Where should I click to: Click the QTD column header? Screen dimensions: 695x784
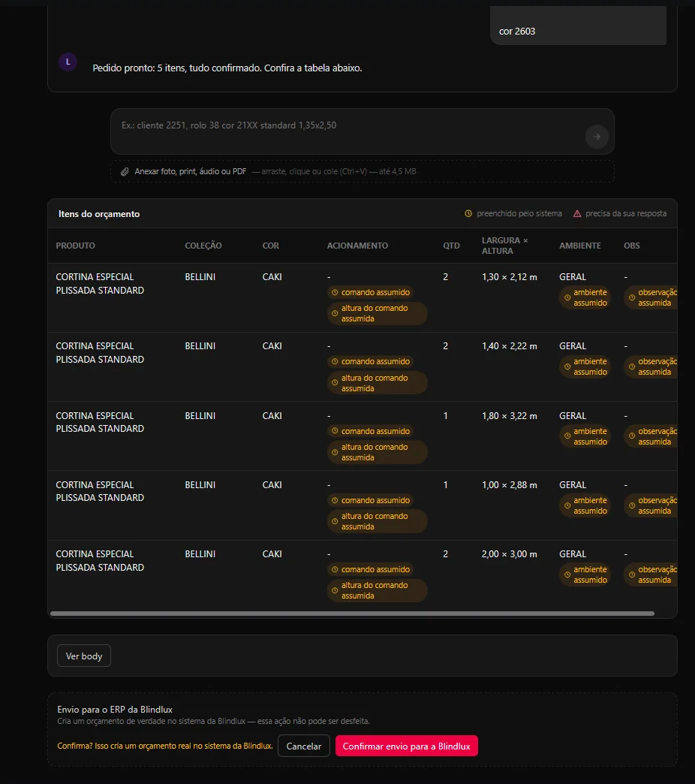[x=451, y=246]
